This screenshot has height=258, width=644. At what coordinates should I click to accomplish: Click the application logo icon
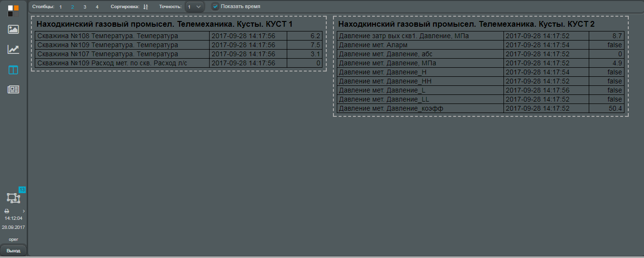point(13,10)
